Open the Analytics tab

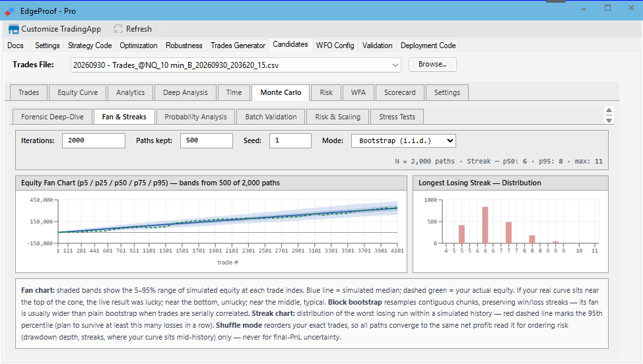(x=131, y=92)
